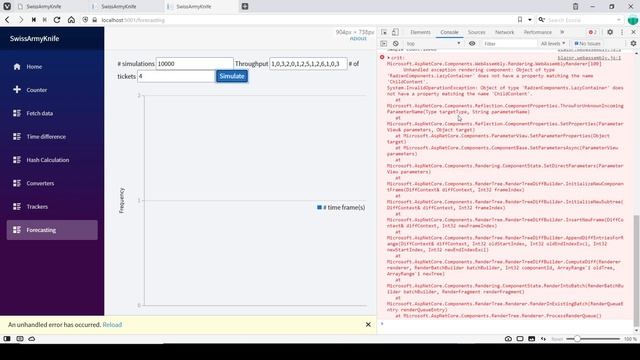Viewport: 640px width, 360px height.
Task: Click the # time frame(s) legend swatch
Action: coord(319,207)
